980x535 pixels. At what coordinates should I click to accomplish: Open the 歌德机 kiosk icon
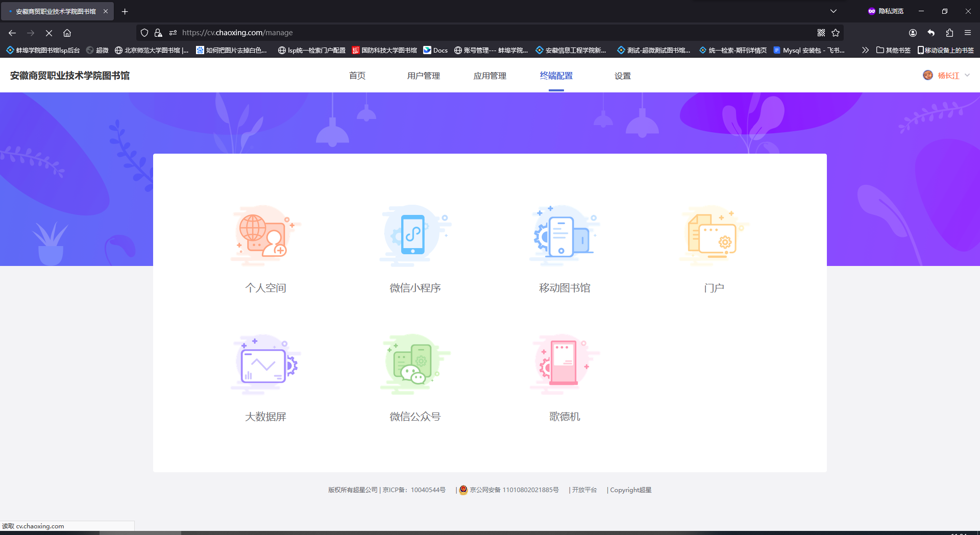pyautogui.click(x=565, y=364)
